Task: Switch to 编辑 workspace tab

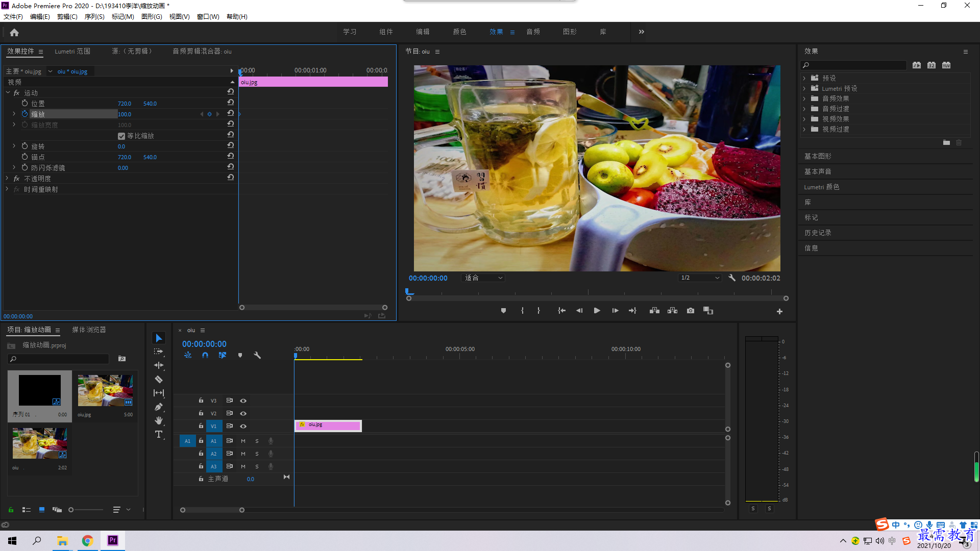Action: pos(423,32)
